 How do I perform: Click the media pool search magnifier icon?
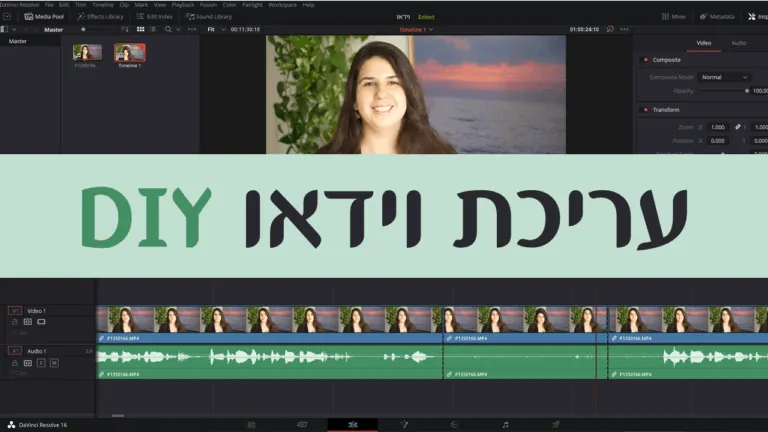click(168, 29)
